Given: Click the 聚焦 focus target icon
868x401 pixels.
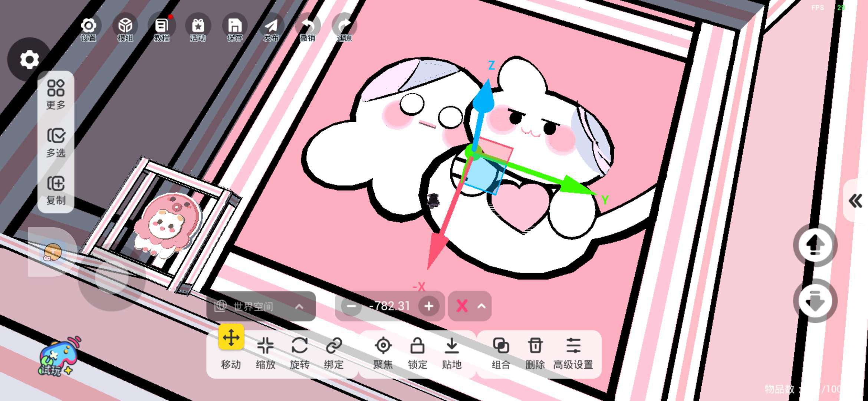Looking at the screenshot, I should [x=383, y=346].
